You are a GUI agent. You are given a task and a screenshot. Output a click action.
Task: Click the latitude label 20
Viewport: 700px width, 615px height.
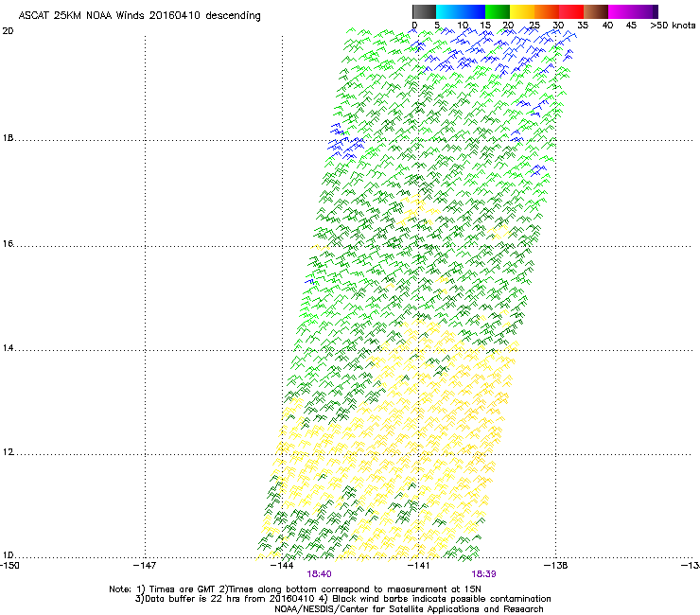[x=8, y=31]
